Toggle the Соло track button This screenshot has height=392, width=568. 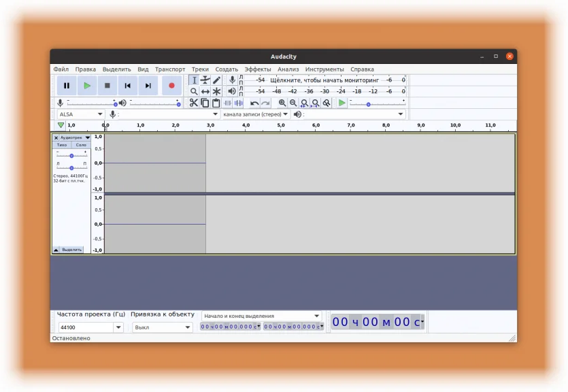[81, 145]
